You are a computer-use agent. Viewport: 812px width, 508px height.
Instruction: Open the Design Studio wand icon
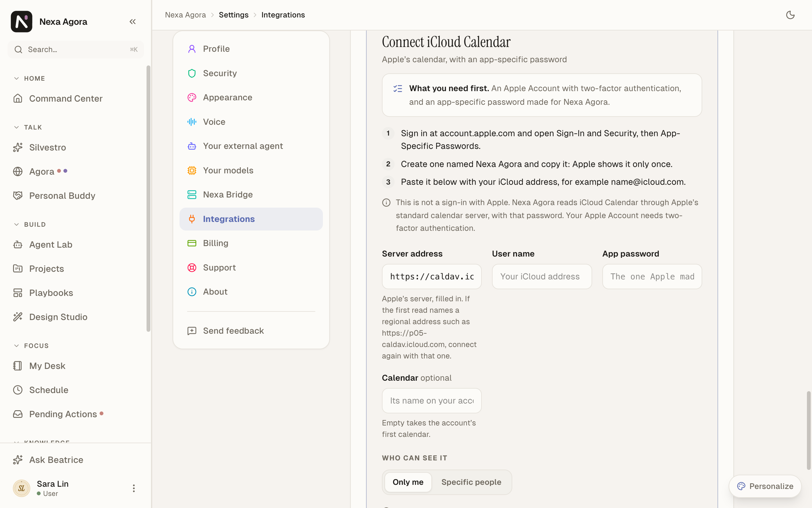click(18, 317)
